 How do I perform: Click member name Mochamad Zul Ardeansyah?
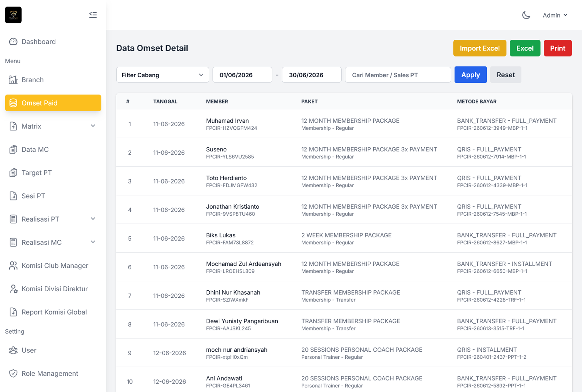click(x=244, y=264)
